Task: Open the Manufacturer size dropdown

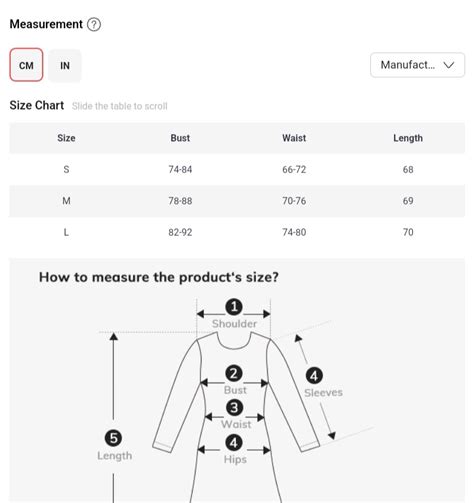Action: [x=417, y=65]
